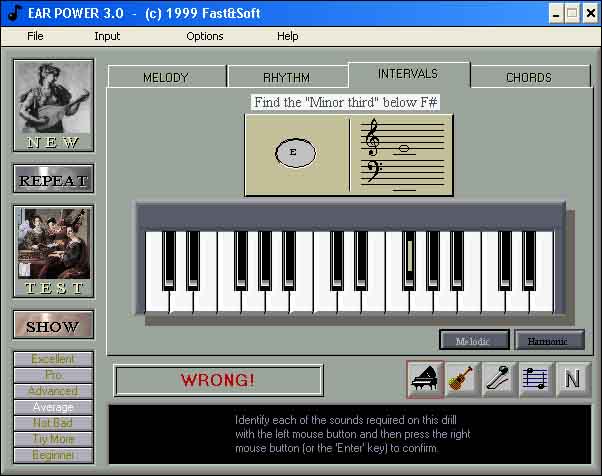Click the music staff notation icon

(x=536, y=379)
